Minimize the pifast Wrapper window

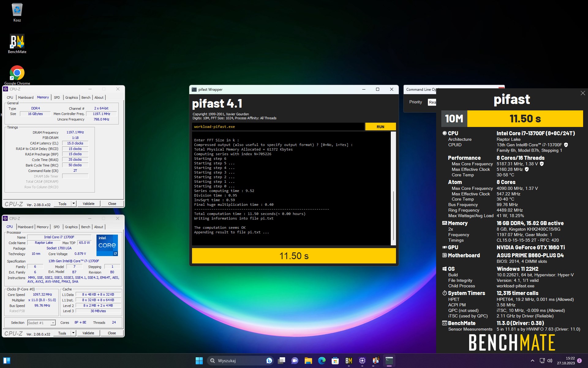[364, 89]
